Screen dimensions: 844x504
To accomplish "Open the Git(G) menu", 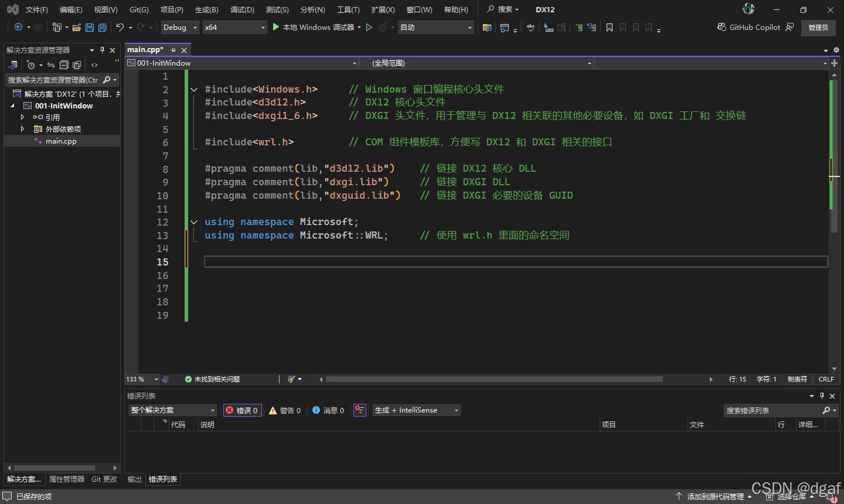I will [138, 9].
